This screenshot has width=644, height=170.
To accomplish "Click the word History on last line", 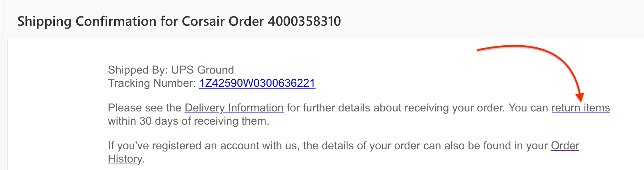I will tap(125, 159).
